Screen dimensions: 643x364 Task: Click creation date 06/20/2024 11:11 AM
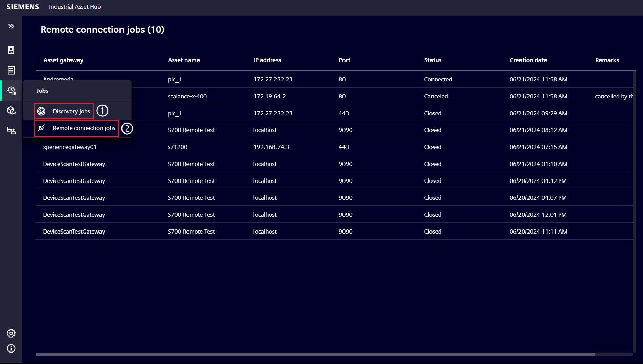point(538,232)
